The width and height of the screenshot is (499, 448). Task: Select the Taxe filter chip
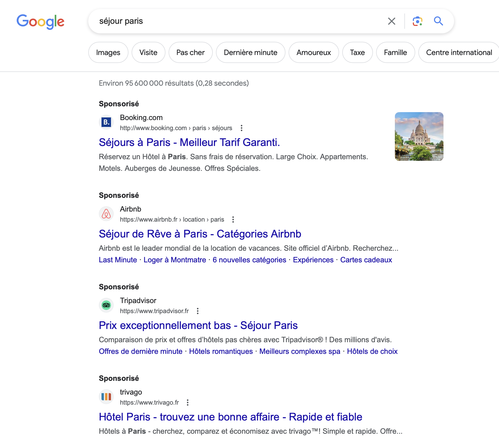pyautogui.click(x=357, y=52)
